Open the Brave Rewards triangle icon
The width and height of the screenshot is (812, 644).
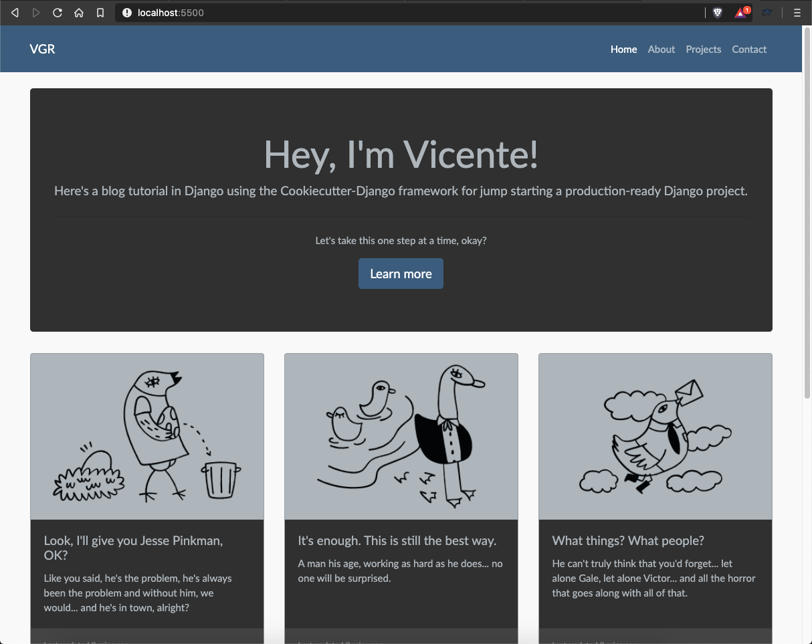coord(741,13)
